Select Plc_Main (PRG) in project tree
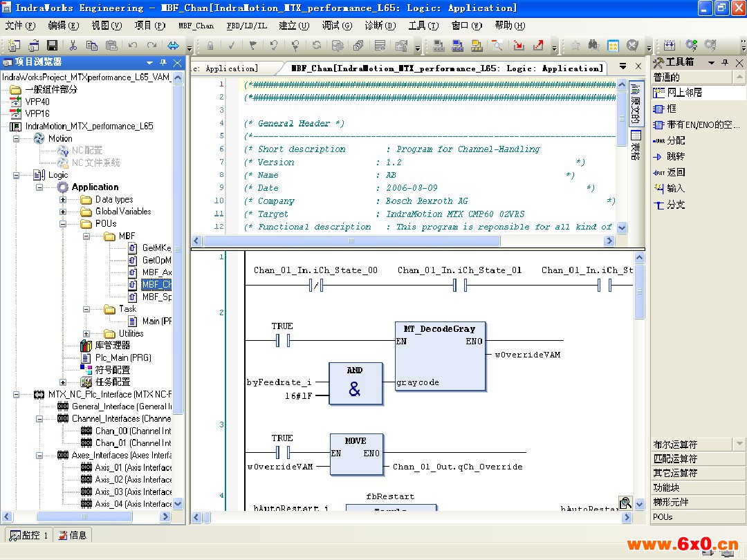 click(x=122, y=357)
